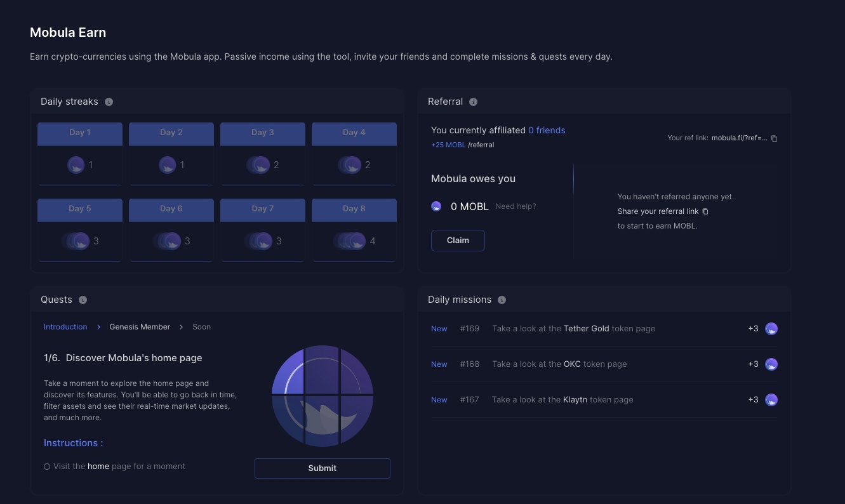This screenshot has width=845, height=504.
Task: Click the '+3' reward for mission #169
Action: coord(753,329)
